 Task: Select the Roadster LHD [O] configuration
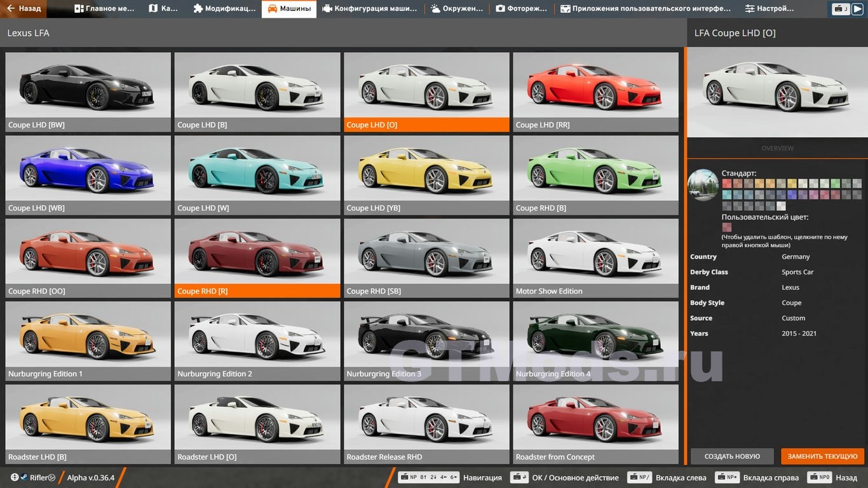[x=257, y=424]
